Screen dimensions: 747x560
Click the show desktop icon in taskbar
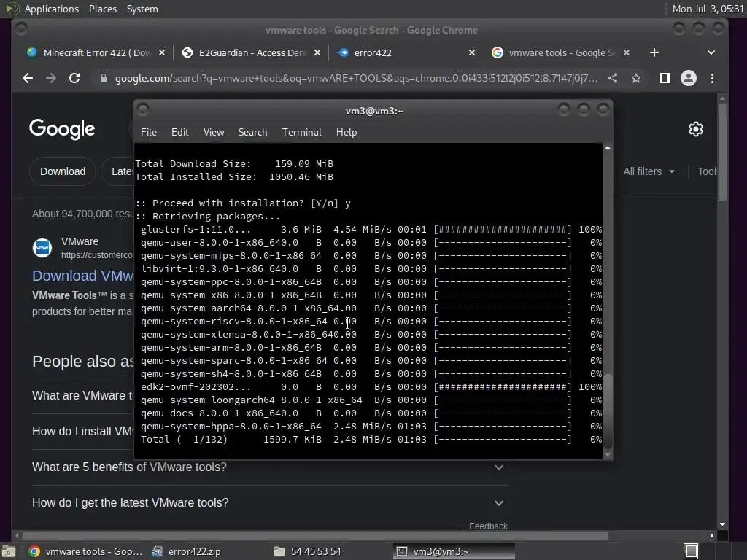point(9,551)
